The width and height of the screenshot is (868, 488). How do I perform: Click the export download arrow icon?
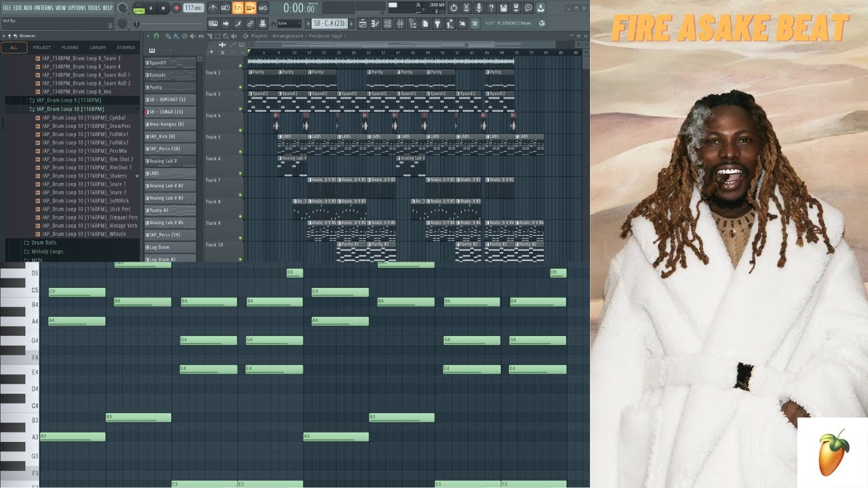(540, 8)
